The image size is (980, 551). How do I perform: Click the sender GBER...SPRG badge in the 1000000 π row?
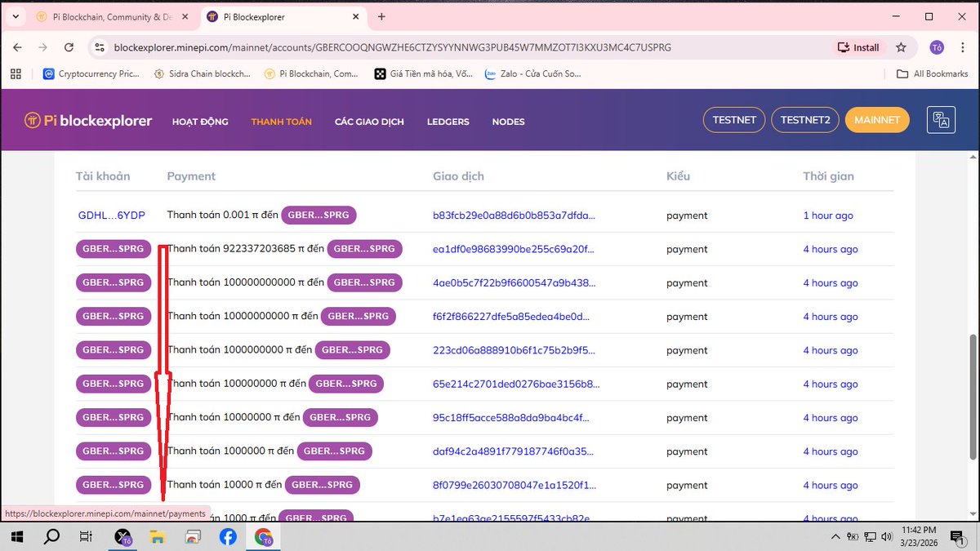point(114,451)
